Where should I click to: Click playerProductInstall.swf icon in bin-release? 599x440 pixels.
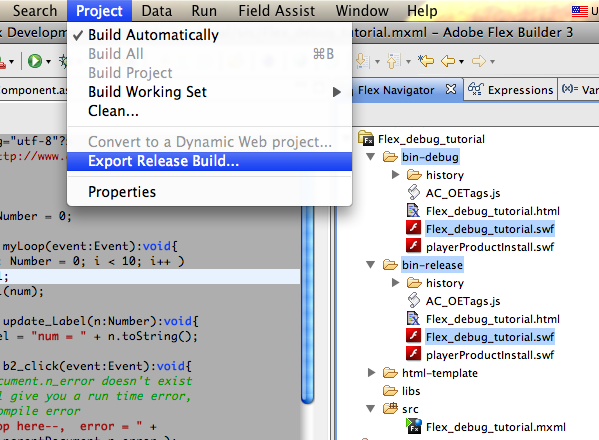pos(413,354)
